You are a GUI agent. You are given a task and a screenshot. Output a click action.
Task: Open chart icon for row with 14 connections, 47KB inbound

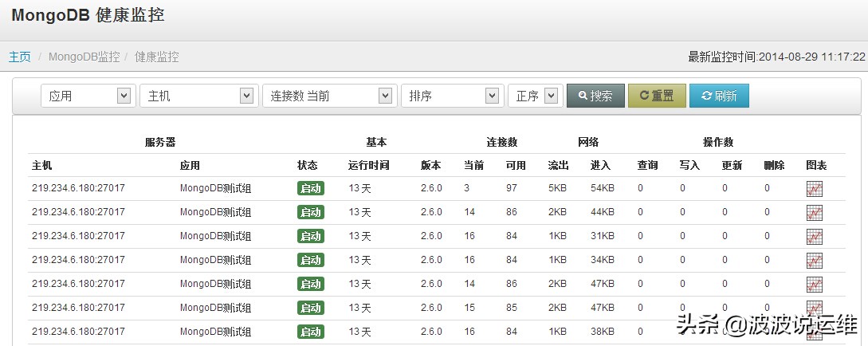815,284
